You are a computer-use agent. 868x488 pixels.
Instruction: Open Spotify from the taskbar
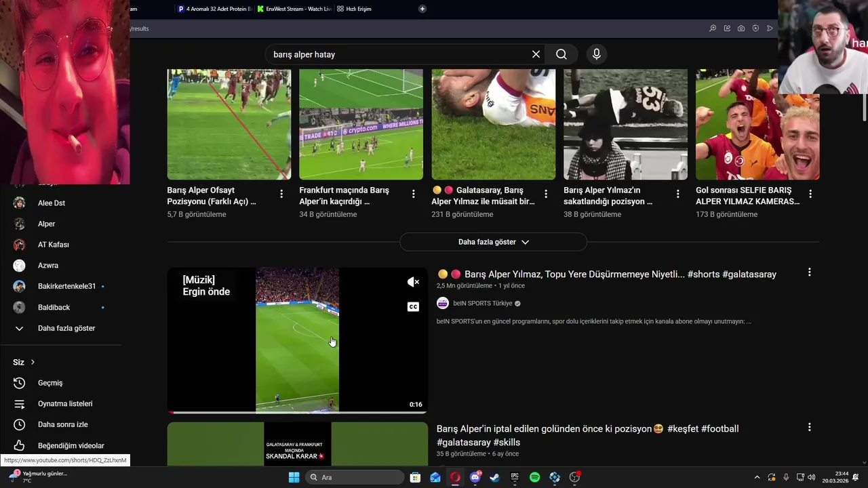tap(534, 477)
